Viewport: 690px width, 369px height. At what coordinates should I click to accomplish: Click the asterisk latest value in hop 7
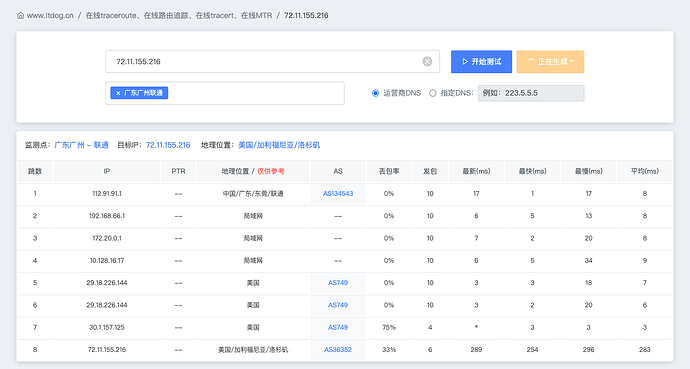click(x=476, y=327)
